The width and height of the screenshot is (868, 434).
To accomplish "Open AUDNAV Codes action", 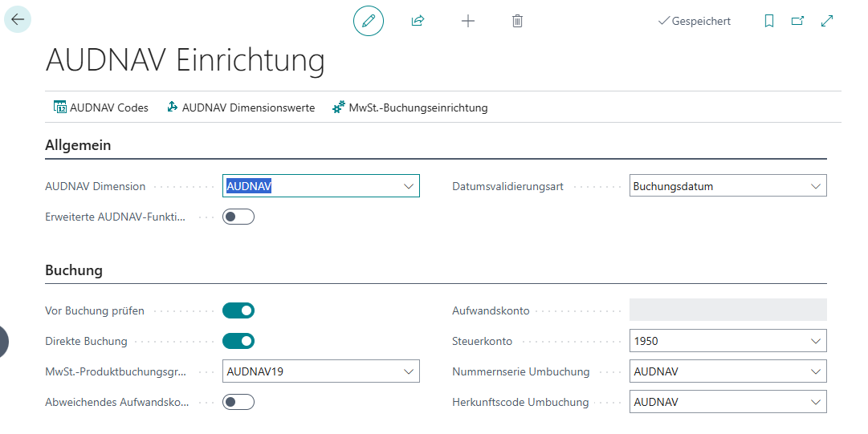I will pyautogui.click(x=101, y=107).
